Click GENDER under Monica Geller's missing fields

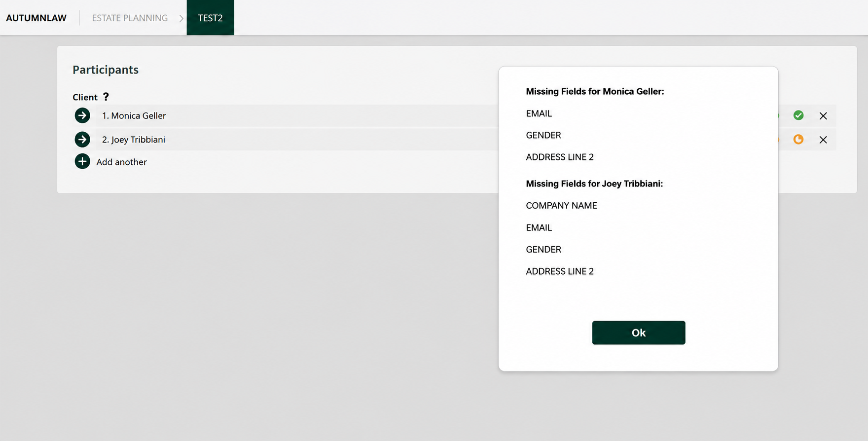pos(543,135)
